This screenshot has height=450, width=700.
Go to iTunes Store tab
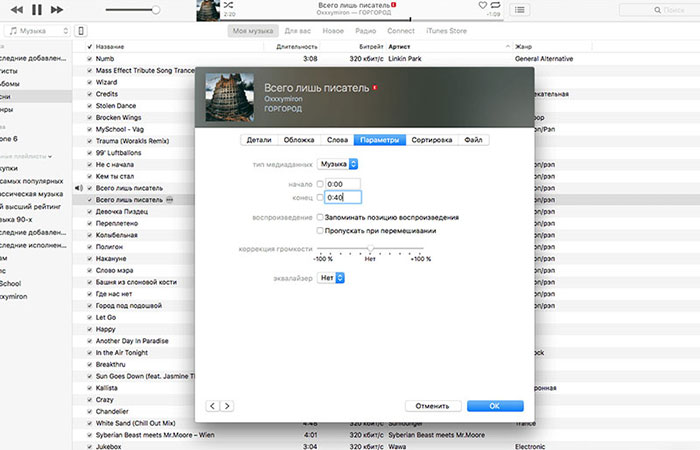coord(446,31)
